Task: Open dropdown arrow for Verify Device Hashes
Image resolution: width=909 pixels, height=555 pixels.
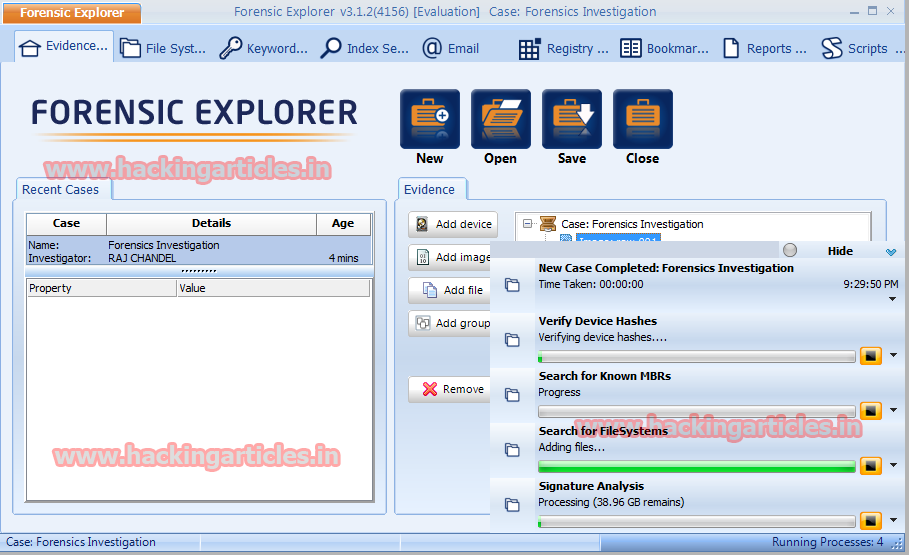Action: tap(893, 355)
